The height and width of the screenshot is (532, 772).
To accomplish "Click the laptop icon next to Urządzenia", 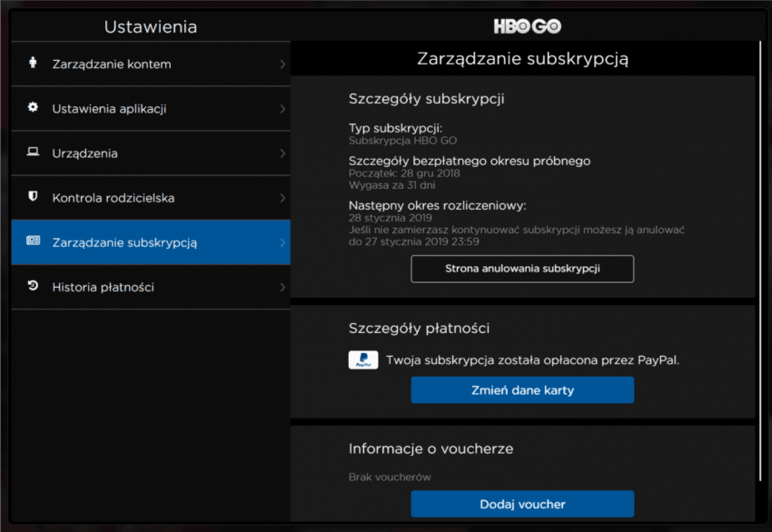I will tap(33, 152).
